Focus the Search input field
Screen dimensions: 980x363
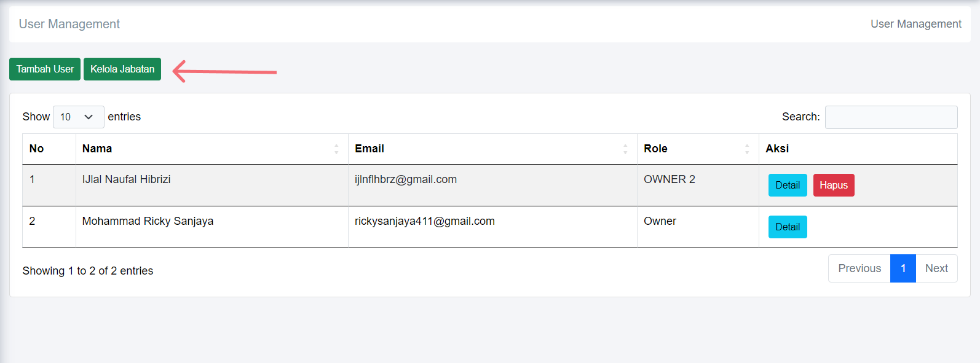pyautogui.click(x=891, y=117)
